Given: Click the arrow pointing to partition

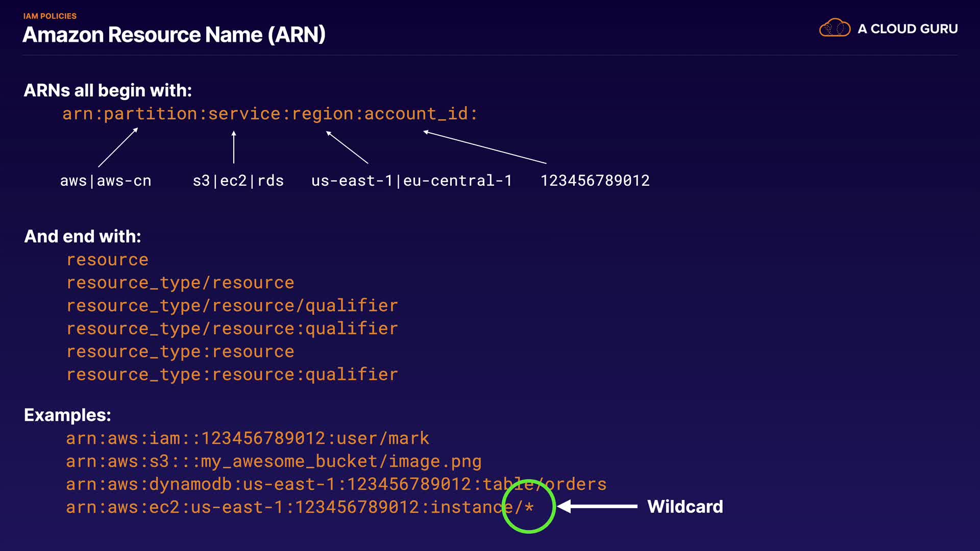Looking at the screenshot, I should [118, 147].
